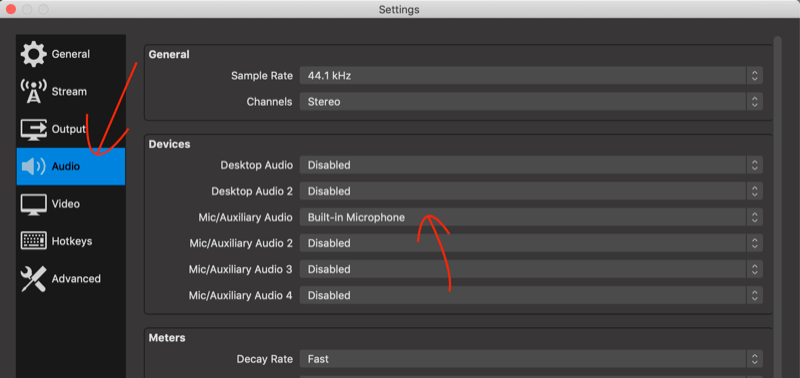Click the General gear icon
Screen dimensions: 800x378
pos(33,54)
